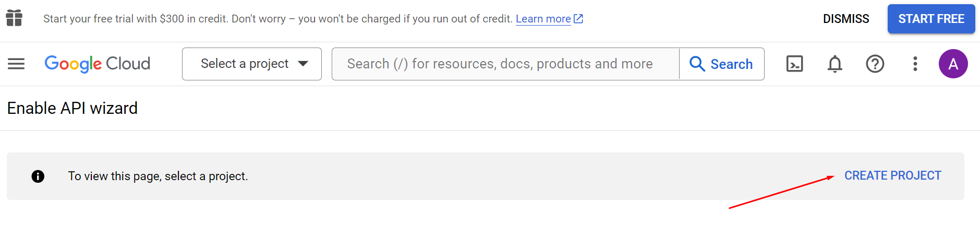Open the notifications bell
Viewport: 980px width, 247px height.
click(x=835, y=64)
